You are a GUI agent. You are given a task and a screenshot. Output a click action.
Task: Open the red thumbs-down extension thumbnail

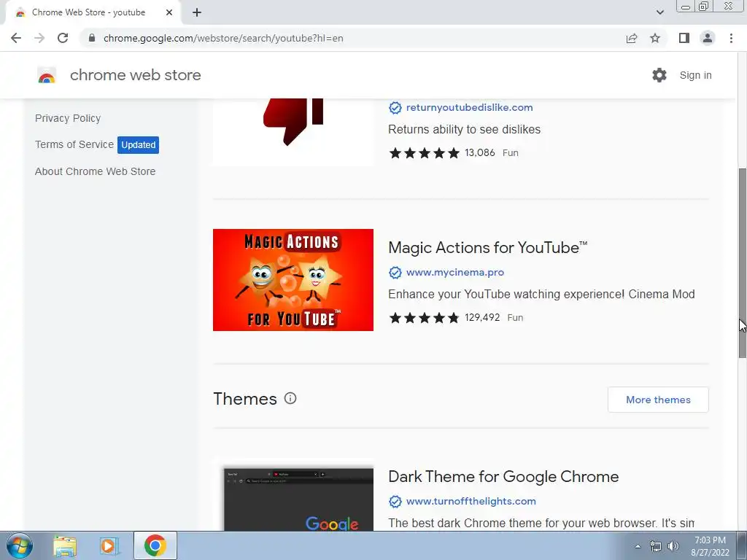[293, 132]
